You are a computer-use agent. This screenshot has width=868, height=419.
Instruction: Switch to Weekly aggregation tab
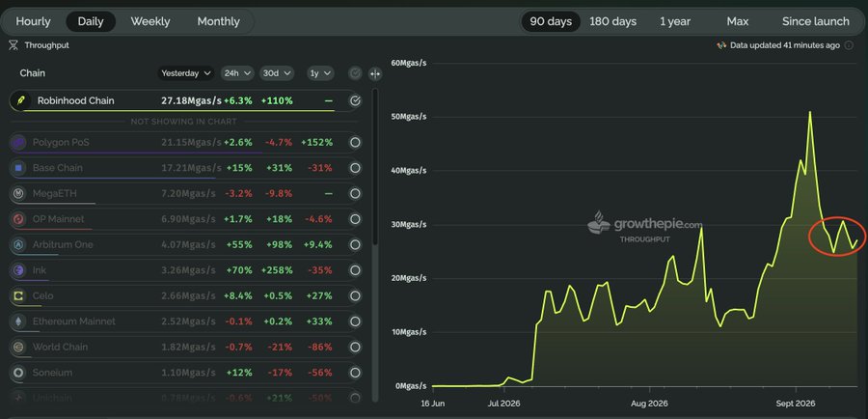tap(150, 21)
